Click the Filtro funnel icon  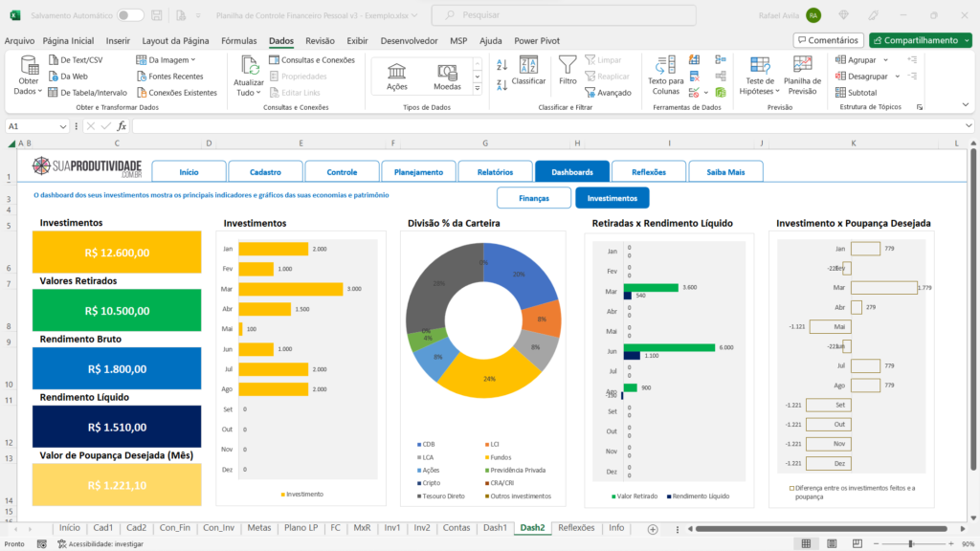[568, 66]
